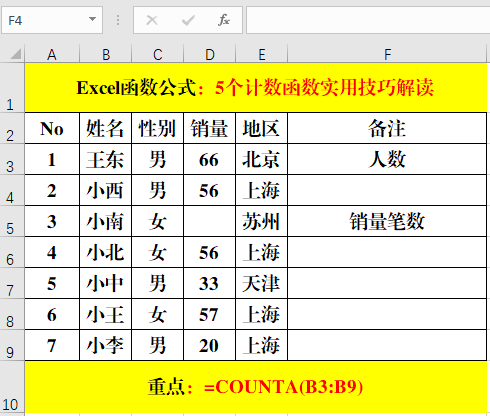490x416 pixels.
Task: Select column A header
Action: click(52, 54)
